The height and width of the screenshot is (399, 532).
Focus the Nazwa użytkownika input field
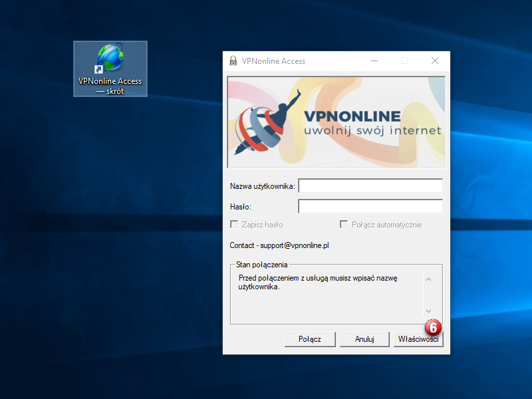(370, 186)
